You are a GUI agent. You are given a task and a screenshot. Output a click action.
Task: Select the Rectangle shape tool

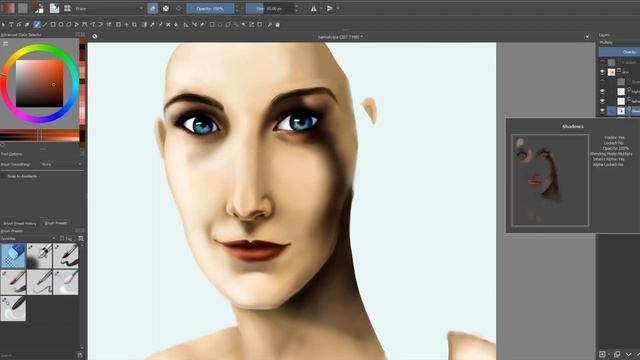pyautogui.click(x=53, y=24)
